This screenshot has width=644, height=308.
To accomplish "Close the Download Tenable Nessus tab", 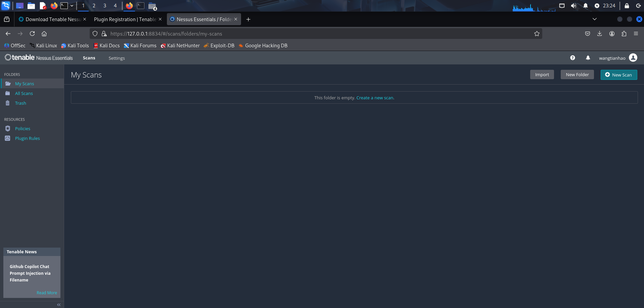I will point(85,19).
